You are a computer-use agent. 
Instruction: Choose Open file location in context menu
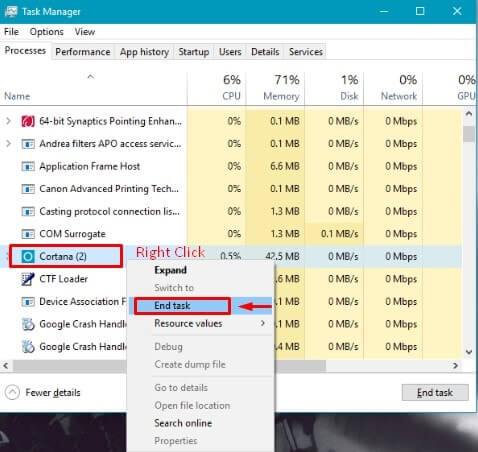coord(200,405)
